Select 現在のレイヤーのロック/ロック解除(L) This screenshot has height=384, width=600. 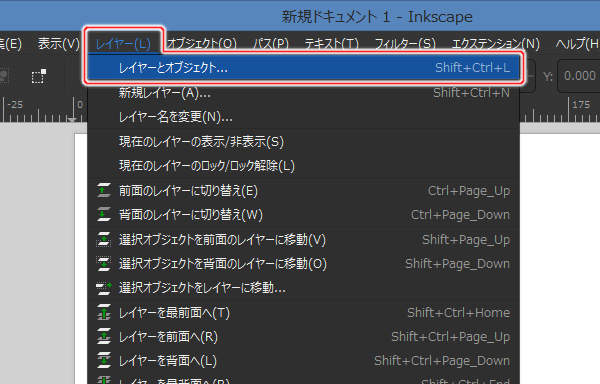[x=304, y=166]
